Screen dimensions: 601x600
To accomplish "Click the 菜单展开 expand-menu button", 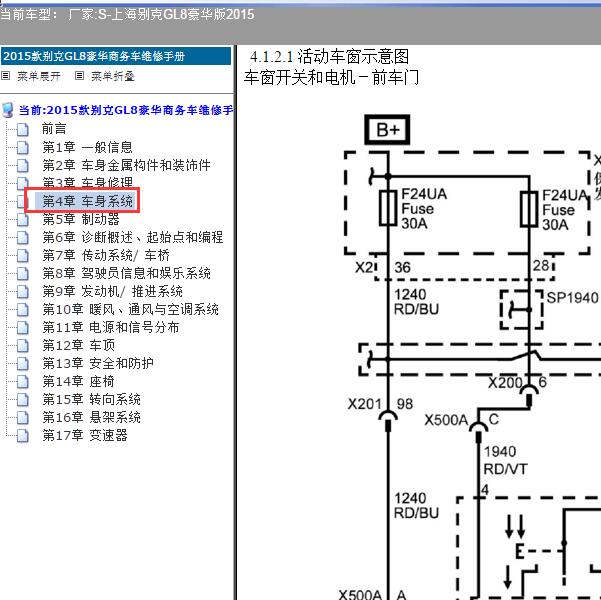I will coord(39,76).
